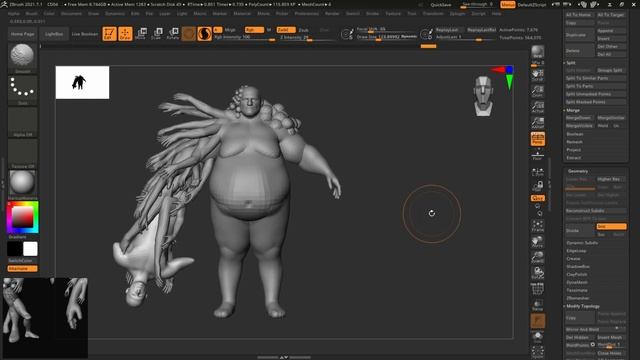The height and width of the screenshot is (360, 640).
Task: Open the Render menu
Action: pos(332,13)
